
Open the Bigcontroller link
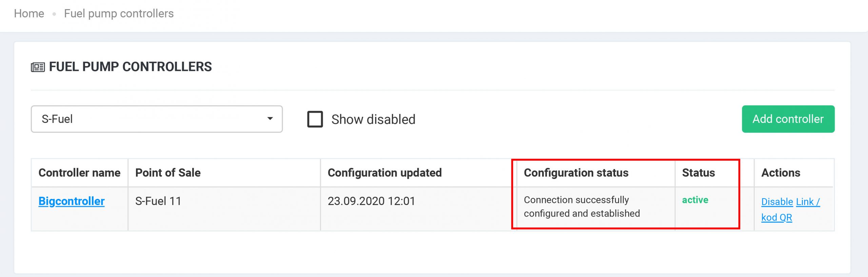(72, 201)
